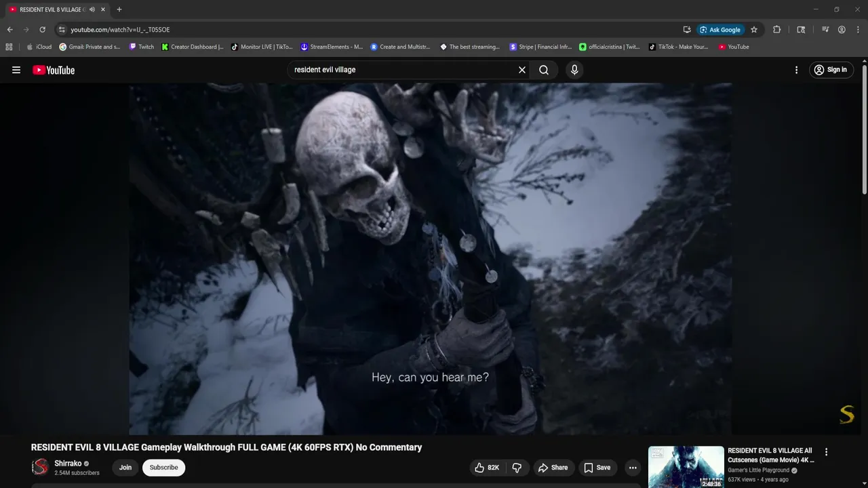Bookmark this page with star icon
Viewport: 868px width, 488px height.
coord(754,30)
